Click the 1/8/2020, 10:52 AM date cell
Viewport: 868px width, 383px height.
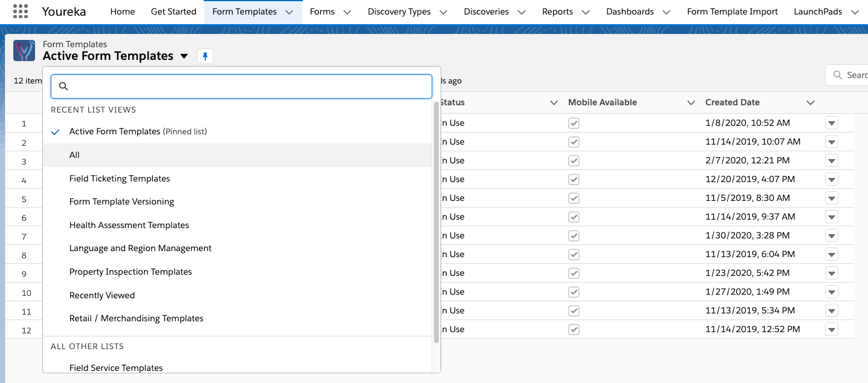tap(748, 123)
